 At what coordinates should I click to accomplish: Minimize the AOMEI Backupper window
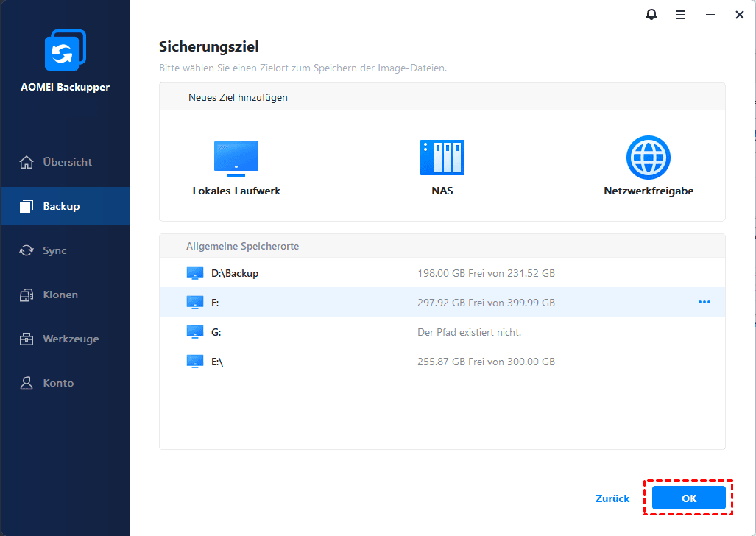pos(710,15)
